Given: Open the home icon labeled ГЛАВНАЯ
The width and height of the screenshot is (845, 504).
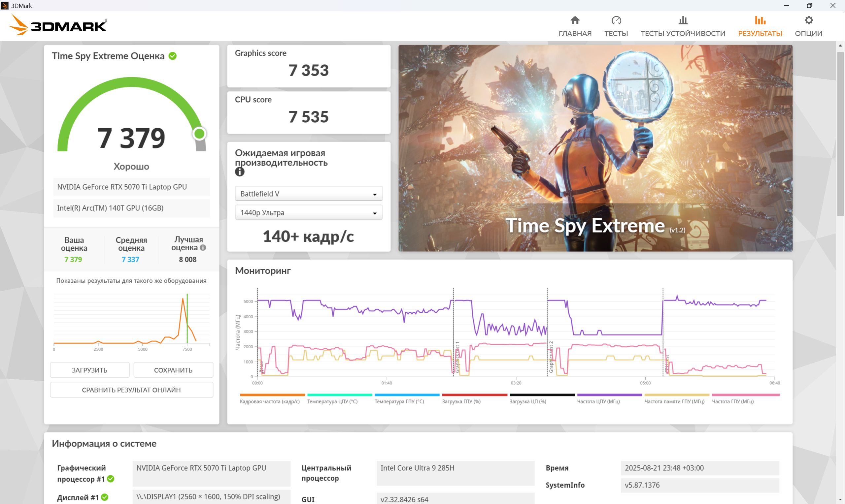Looking at the screenshot, I should click(575, 20).
